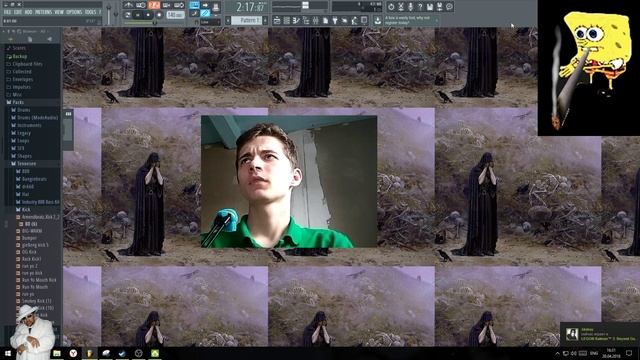Viewport: 640px width, 360px height.
Task: Click the download icon in news panel
Action: click(x=377, y=21)
